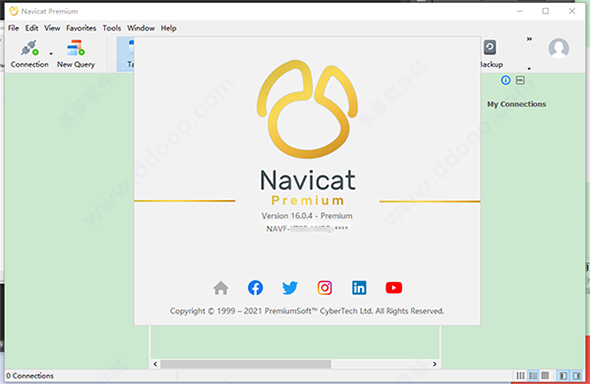Select the '0 Connections' status bar entry

click(30, 376)
